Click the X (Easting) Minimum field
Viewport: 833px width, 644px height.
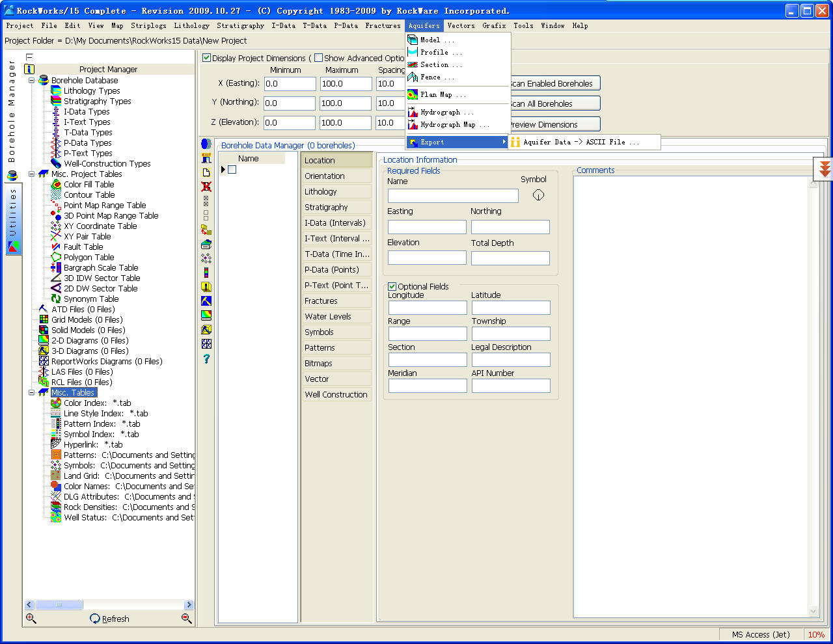[x=290, y=83]
